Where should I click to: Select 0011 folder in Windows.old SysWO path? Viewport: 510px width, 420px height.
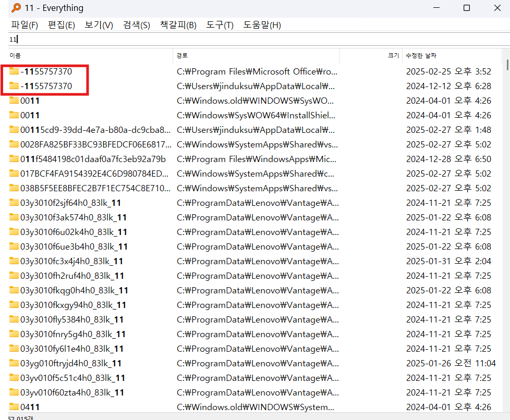(x=30, y=101)
